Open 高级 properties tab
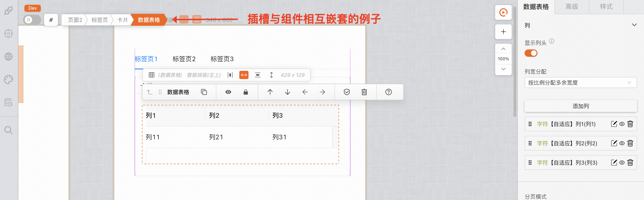The width and height of the screenshot is (644, 200). tap(572, 7)
